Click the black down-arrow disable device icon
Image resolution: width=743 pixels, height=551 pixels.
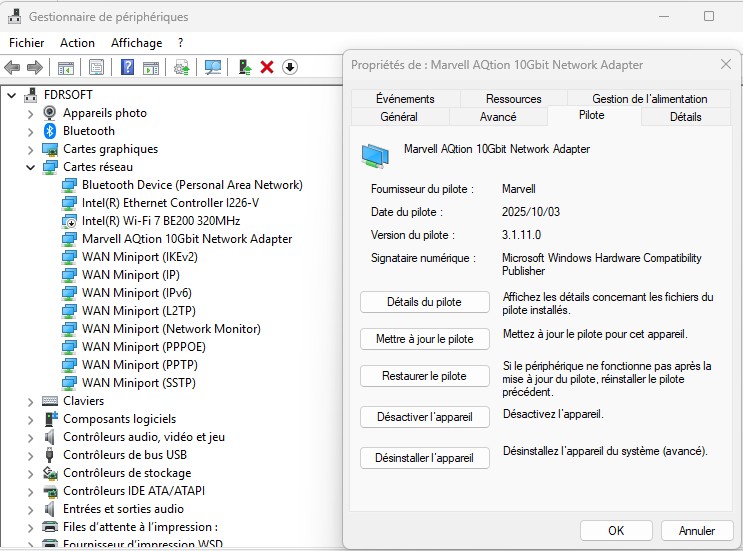coord(290,67)
